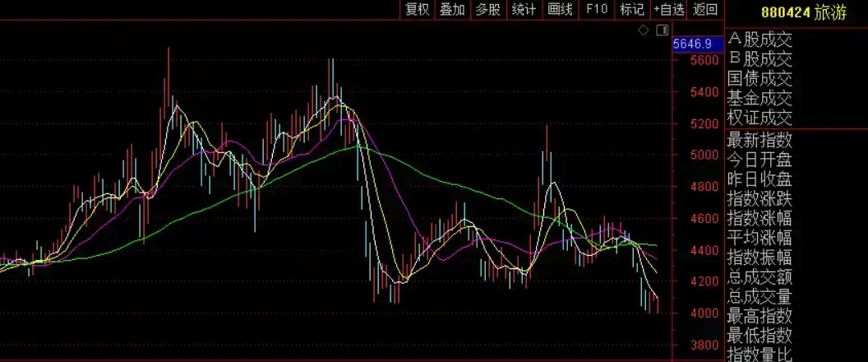
Task: Click the small diamond icon above the chart
Action: tap(644, 30)
